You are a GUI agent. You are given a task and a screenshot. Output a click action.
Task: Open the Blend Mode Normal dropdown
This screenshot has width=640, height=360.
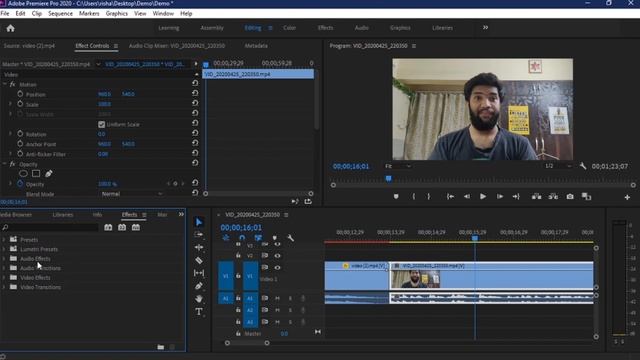(x=131, y=194)
